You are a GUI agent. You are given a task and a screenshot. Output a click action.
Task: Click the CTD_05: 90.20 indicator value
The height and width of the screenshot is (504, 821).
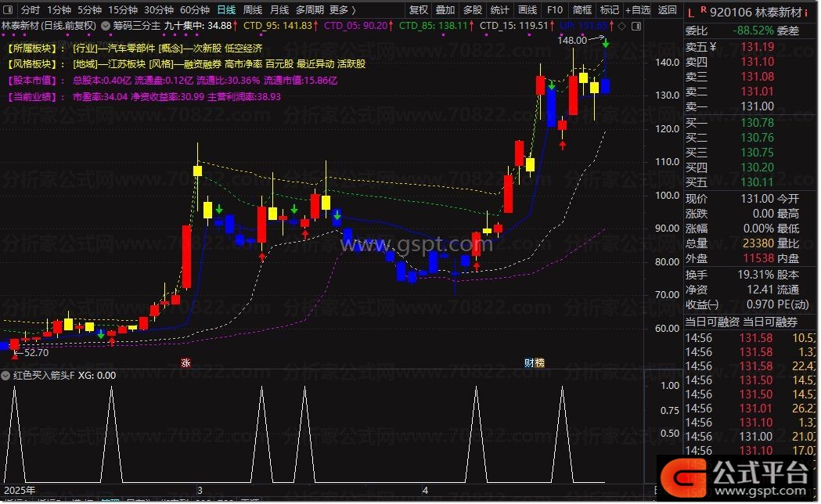click(x=356, y=26)
